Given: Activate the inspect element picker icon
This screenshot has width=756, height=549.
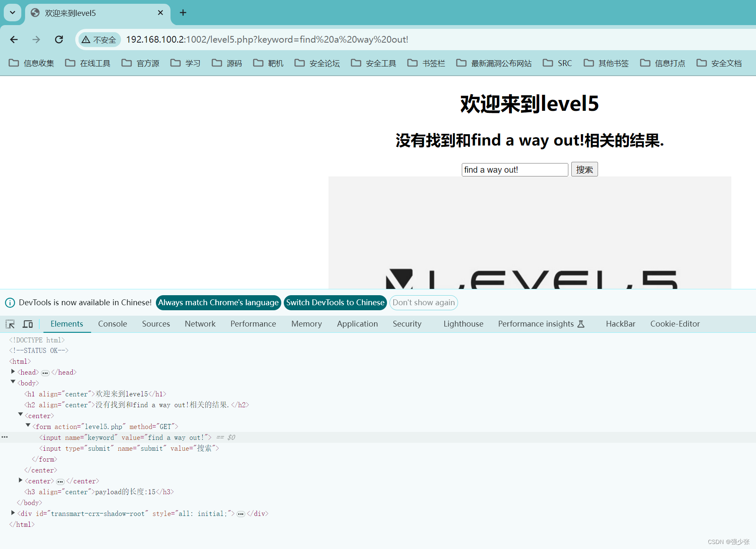Looking at the screenshot, I should pos(10,324).
